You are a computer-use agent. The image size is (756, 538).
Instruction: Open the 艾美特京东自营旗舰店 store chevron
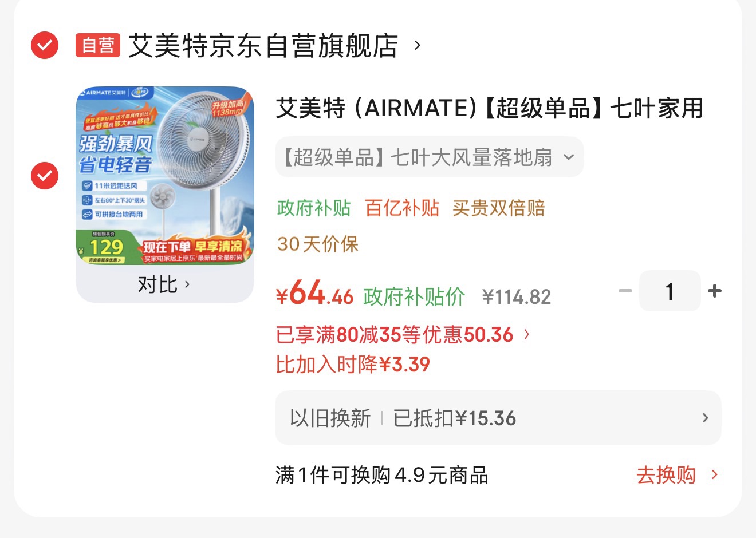pos(418,45)
